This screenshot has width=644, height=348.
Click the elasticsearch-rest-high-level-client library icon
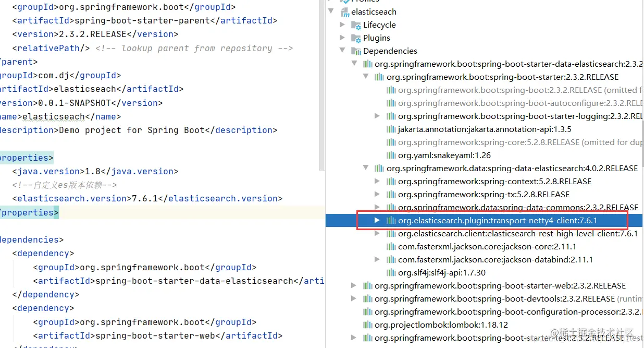[x=391, y=233]
